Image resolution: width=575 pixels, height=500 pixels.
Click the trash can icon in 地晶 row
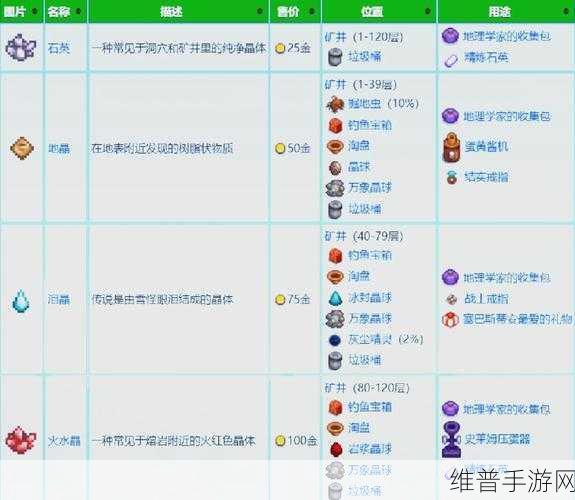(x=335, y=209)
